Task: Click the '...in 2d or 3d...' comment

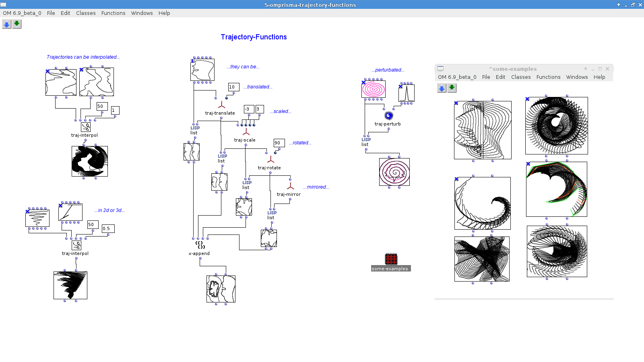Action: [109, 210]
